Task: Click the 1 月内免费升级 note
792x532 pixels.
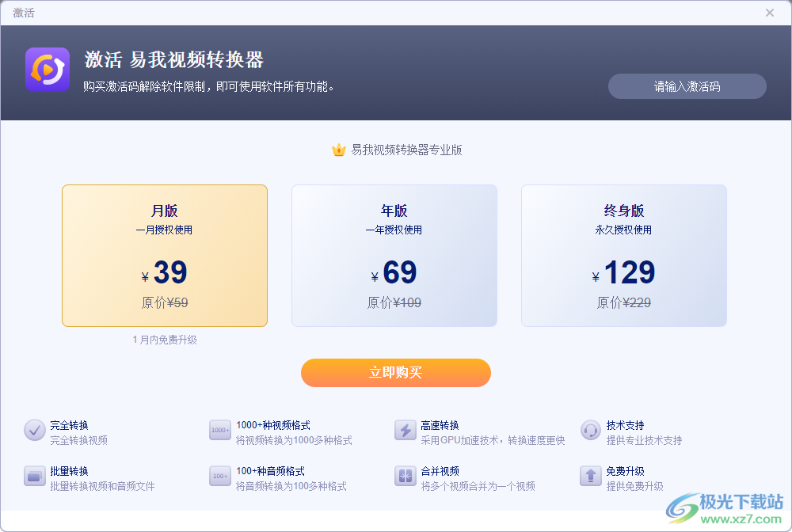Action: (x=165, y=340)
